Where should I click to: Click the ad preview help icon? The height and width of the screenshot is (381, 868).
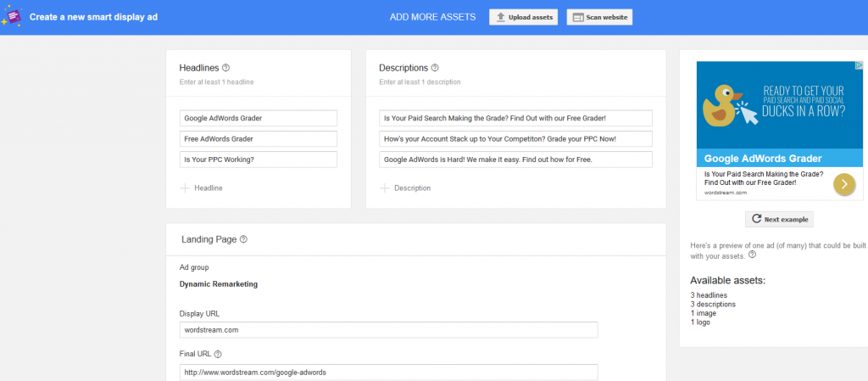pyautogui.click(x=753, y=255)
